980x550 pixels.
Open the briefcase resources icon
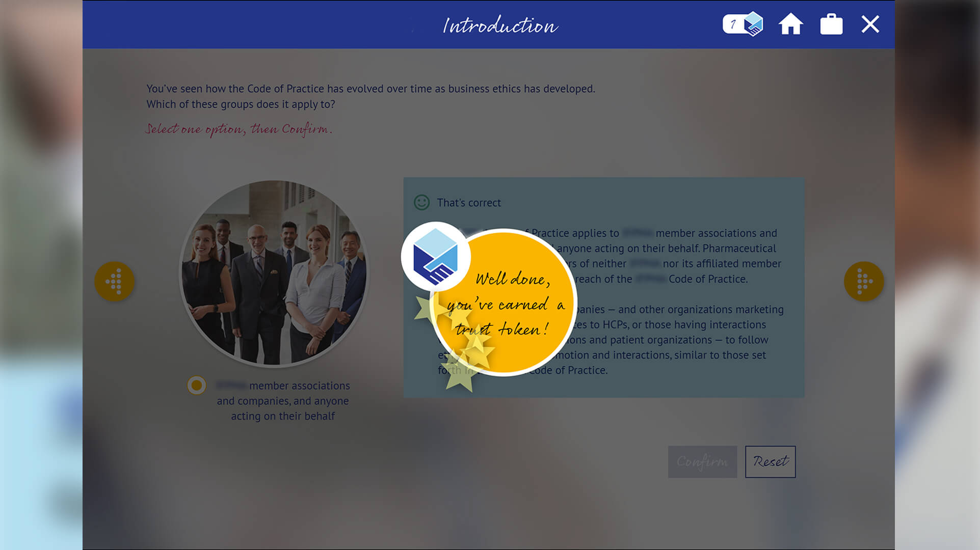click(831, 24)
